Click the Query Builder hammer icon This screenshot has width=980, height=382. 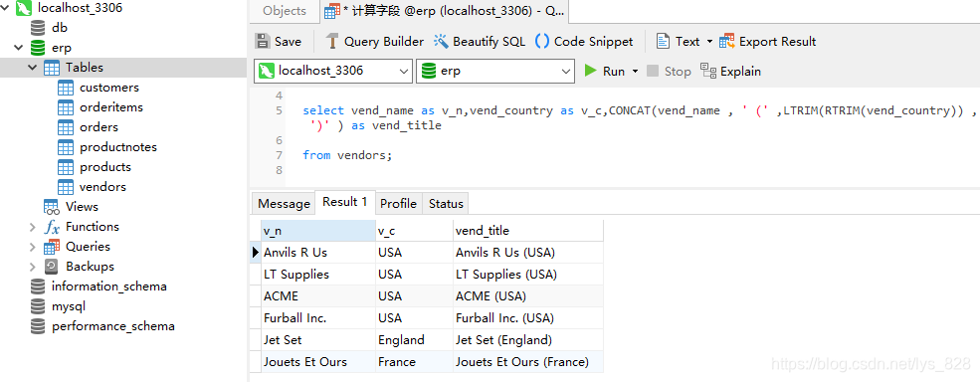tap(332, 41)
